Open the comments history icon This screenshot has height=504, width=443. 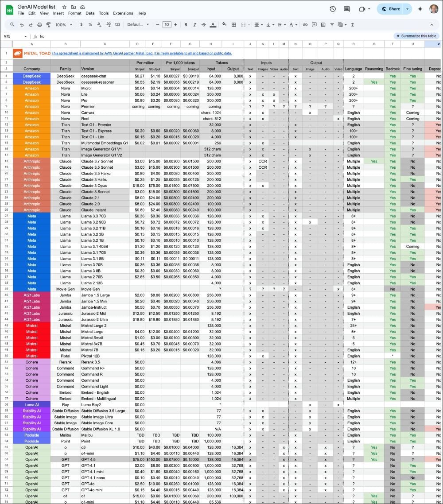[346, 9]
